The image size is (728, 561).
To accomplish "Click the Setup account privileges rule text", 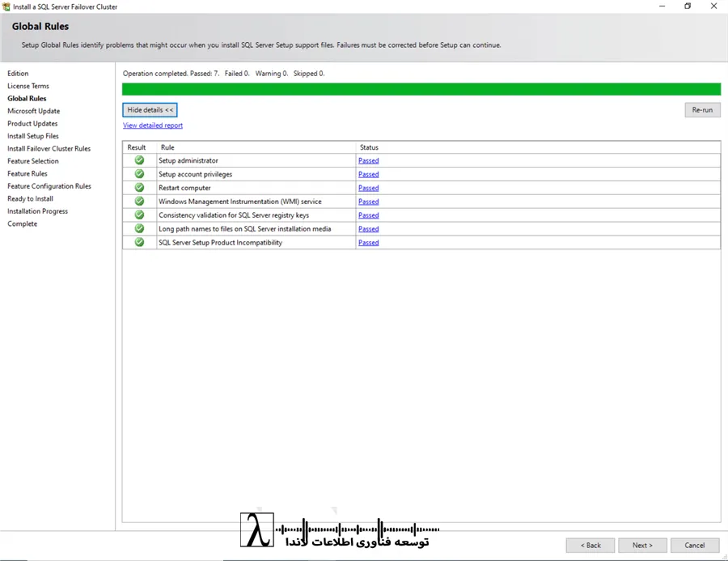I will (195, 174).
